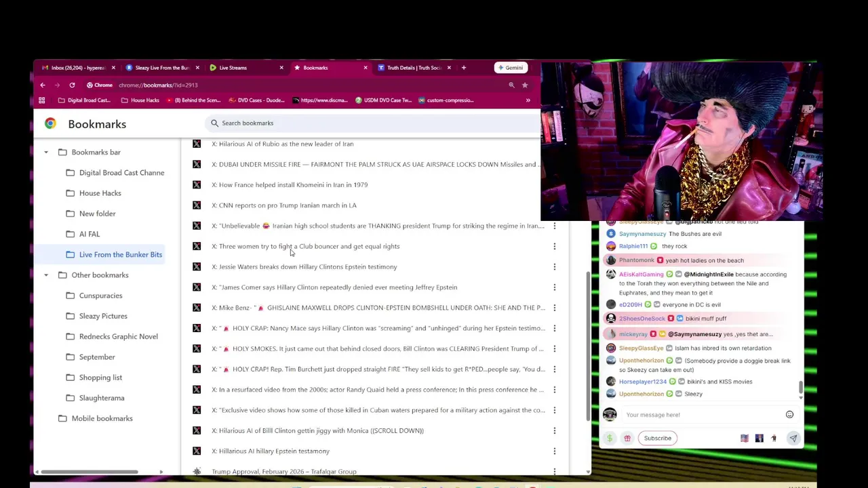Click the horizontal scrollbar right arrow

(x=161, y=472)
